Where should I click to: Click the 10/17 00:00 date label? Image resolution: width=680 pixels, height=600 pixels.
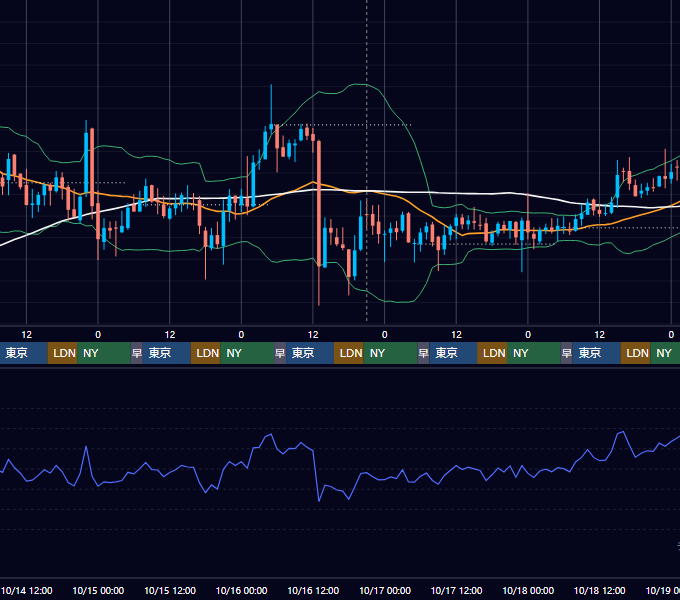click(x=385, y=590)
